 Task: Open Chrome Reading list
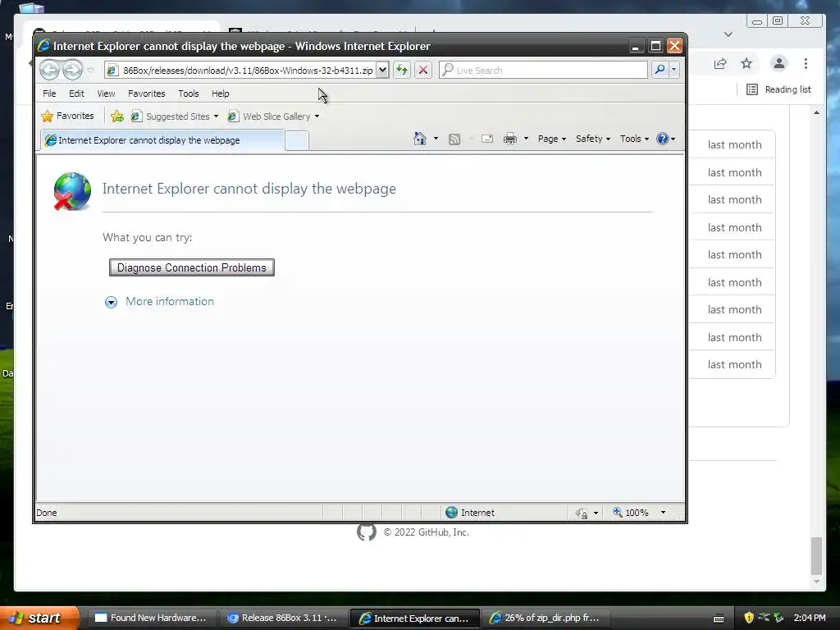pos(778,89)
